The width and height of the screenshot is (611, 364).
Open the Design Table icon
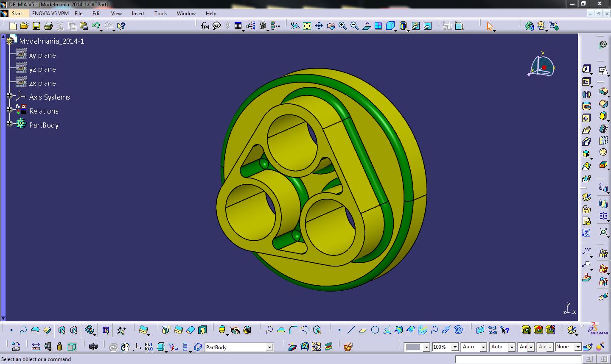pyautogui.click(x=238, y=26)
